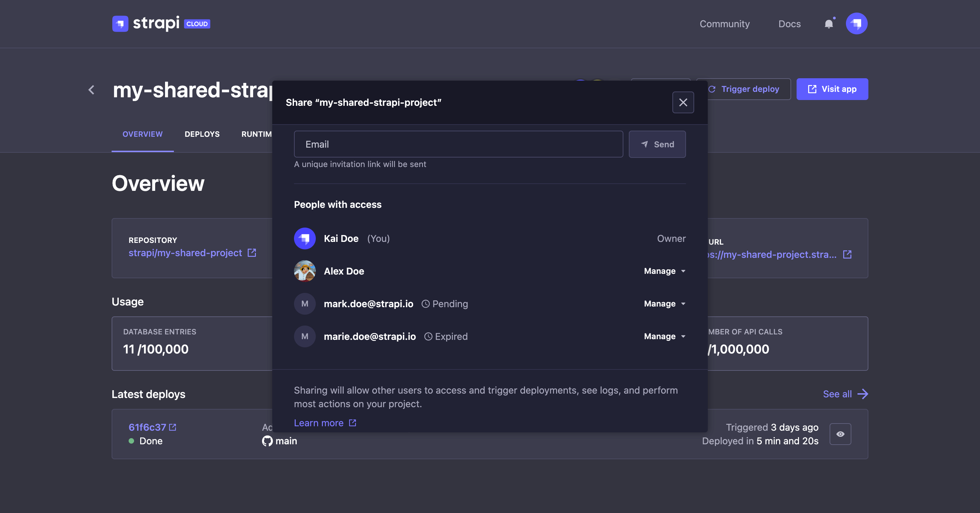Navigate back using the left chevron arrow
The width and height of the screenshot is (980, 513).
click(91, 90)
